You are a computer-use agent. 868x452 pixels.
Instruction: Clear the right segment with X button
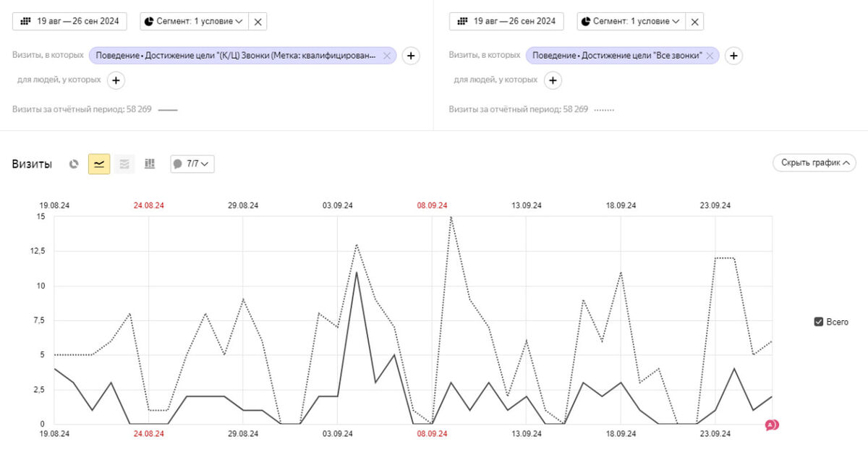694,21
